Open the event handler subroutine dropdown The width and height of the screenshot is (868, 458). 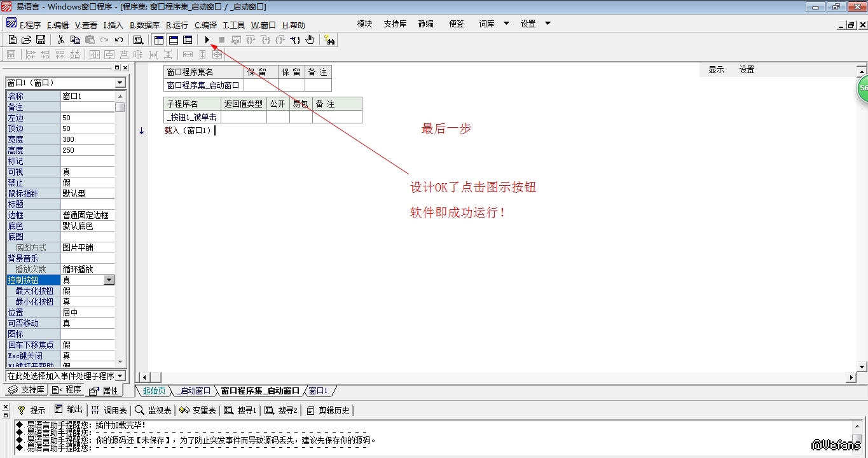120,376
